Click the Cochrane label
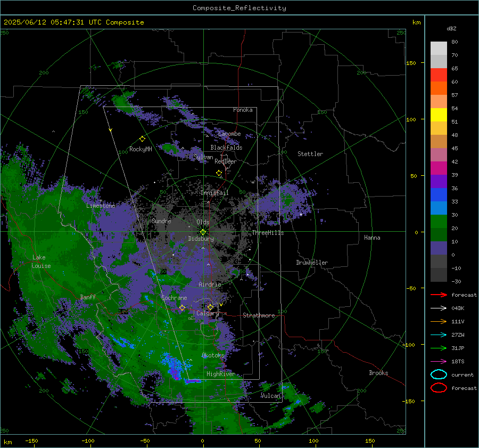The height and width of the screenshot is (448, 479). [174, 298]
